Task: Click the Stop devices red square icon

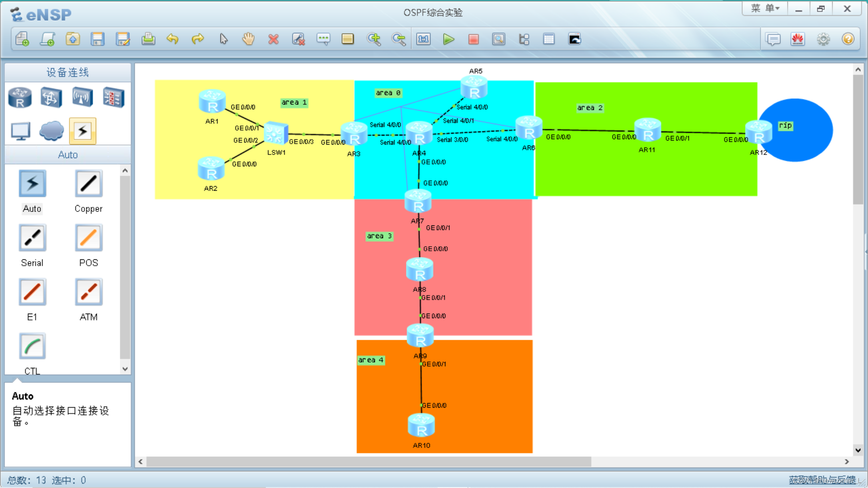Action: click(473, 39)
